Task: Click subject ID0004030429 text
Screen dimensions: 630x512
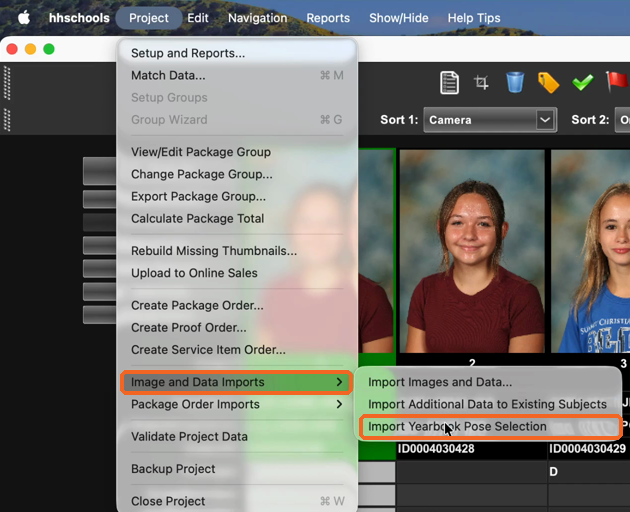Action: 587,449
